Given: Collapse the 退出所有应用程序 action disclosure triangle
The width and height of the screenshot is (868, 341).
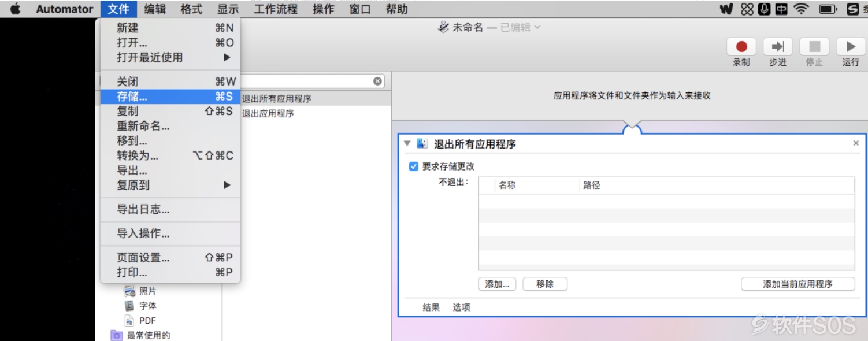Looking at the screenshot, I should coord(407,143).
